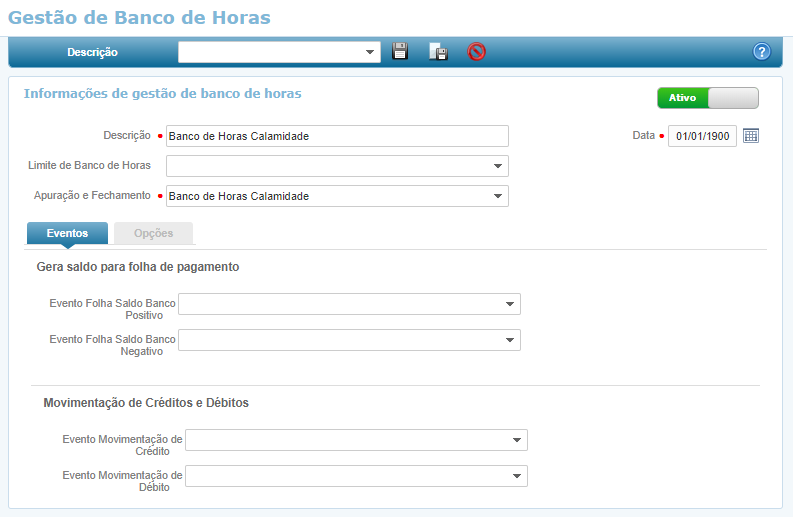This screenshot has width=793, height=517.
Task: Click the Save as copy icon
Action: 438,52
